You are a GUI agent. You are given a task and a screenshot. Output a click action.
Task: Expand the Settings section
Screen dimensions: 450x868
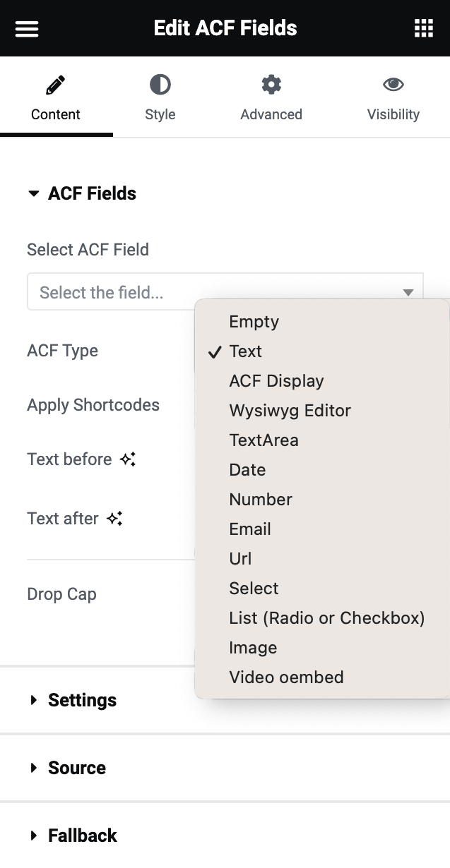pos(81,700)
